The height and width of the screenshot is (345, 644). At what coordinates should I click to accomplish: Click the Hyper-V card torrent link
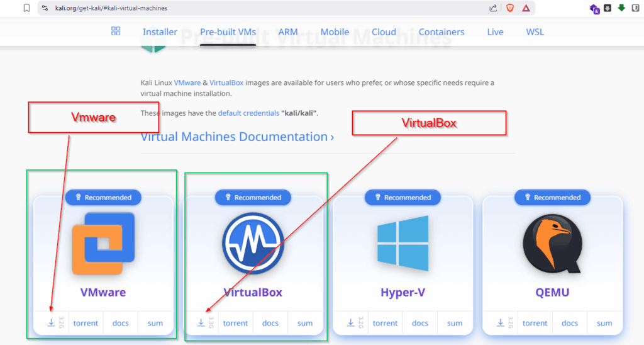(386, 323)
